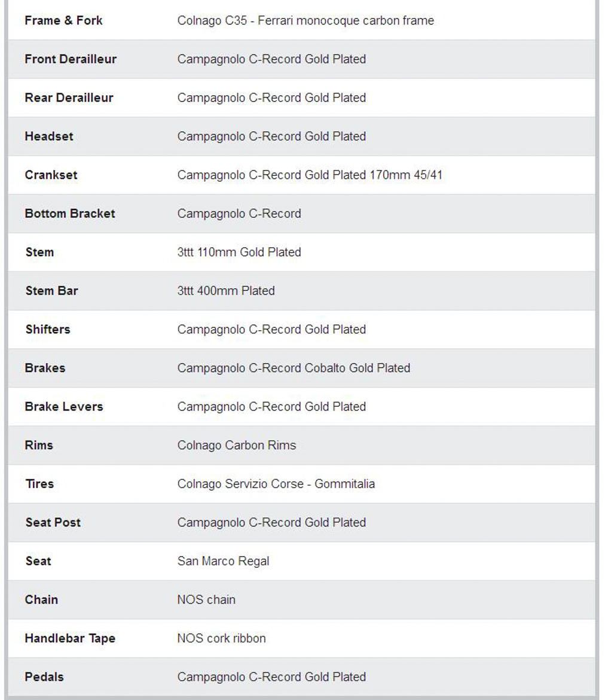
Task: Click the Frame & Fork label
Action: tap(63, 20)
